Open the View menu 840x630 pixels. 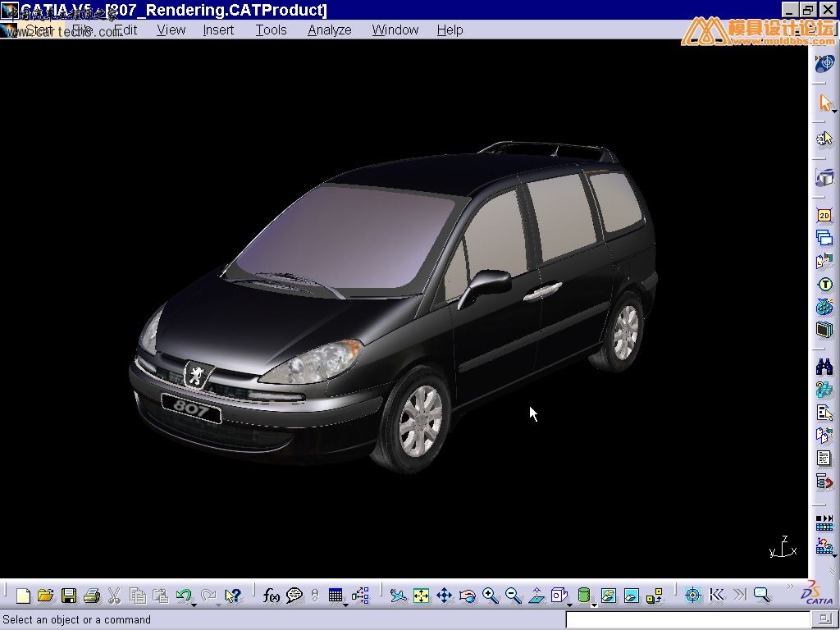coord(171,30)
